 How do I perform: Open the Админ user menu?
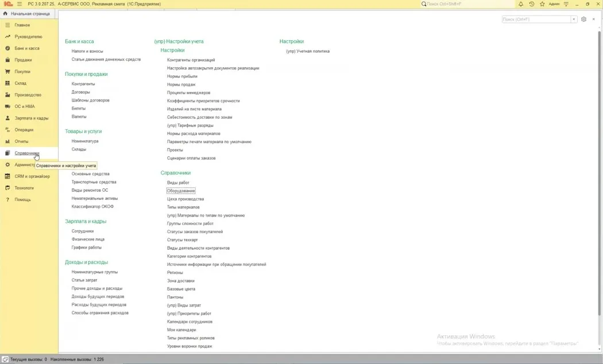pyautogui.click(x=554, y=4)
